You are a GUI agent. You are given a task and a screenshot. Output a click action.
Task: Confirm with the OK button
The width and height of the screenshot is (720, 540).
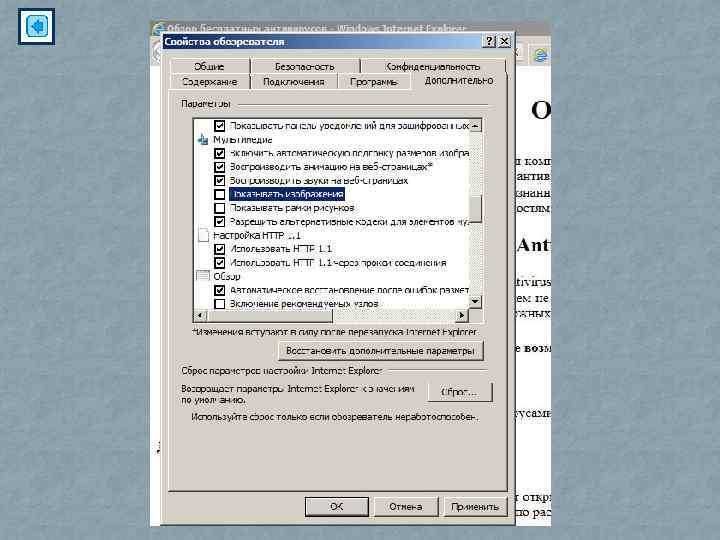point(337,506)
